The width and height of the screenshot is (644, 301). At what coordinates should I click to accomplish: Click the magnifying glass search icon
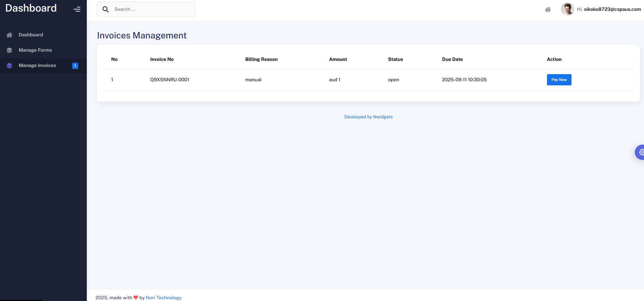(x=106, y=9)
